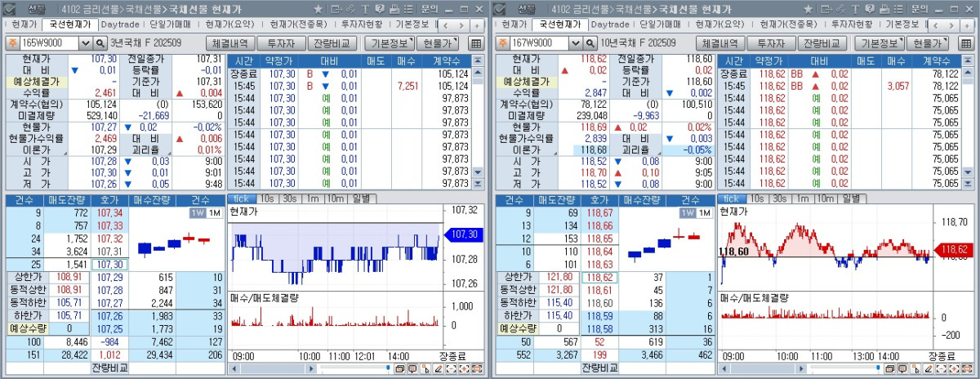Click the last orange frame icon under right chart
Viewport: 980px width, 379px height.
(967, 369)
